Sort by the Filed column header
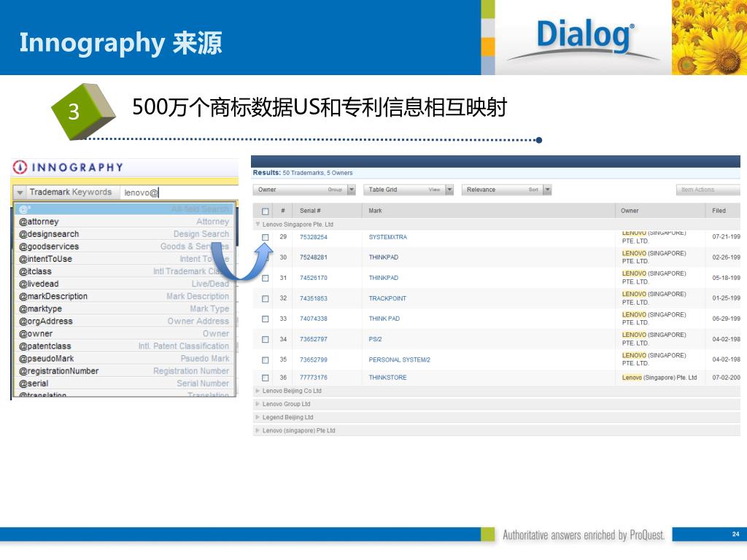 pos(719,211)
